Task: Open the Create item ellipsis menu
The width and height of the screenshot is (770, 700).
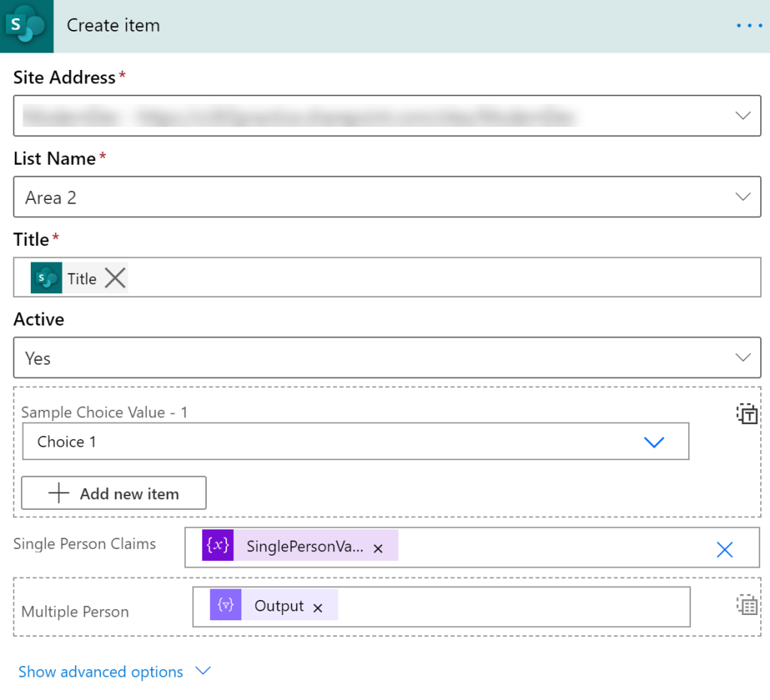Action: pos(749,26)
